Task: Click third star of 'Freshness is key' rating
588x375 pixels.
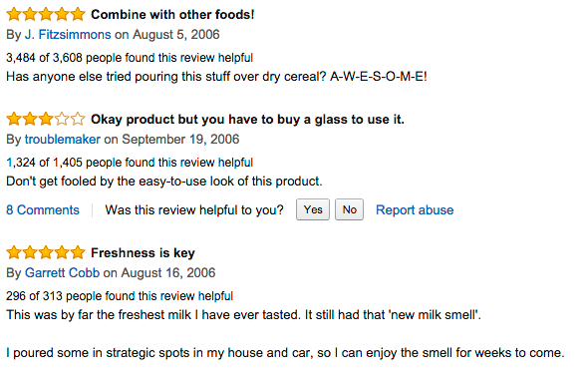Action: pyautogui.click(x=46, y=252)
